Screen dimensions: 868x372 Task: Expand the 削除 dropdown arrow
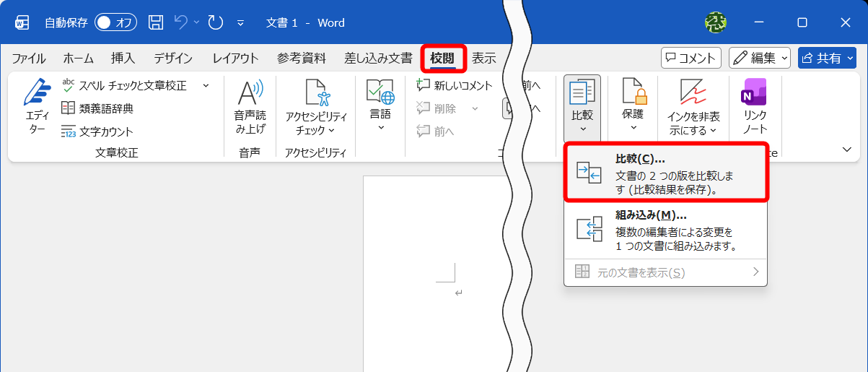pos(475,108)
